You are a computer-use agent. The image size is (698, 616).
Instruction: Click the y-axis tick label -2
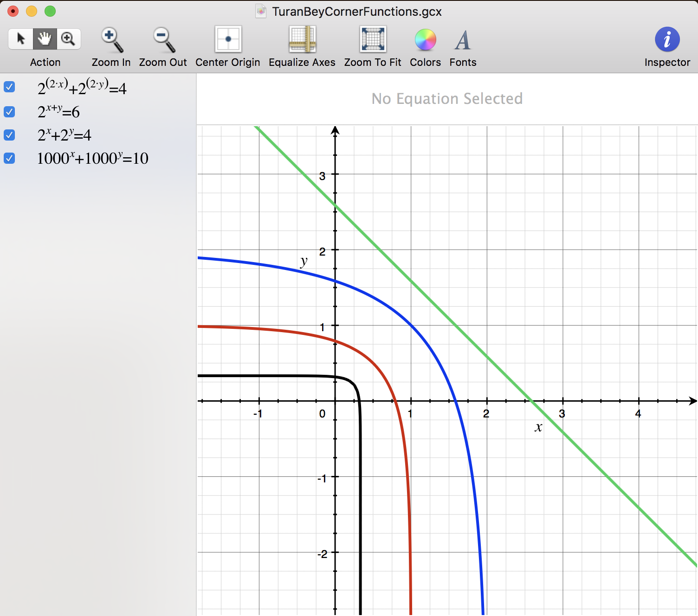click(x=322, y=554)
